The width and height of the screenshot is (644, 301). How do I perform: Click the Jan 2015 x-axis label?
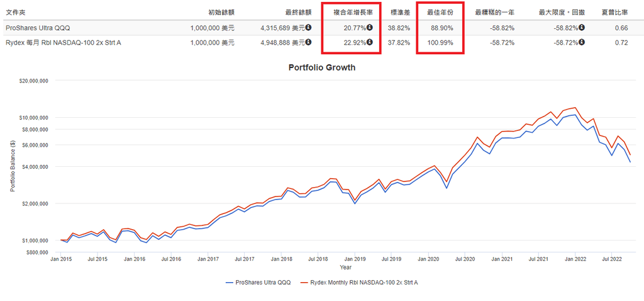click(61, 259)
